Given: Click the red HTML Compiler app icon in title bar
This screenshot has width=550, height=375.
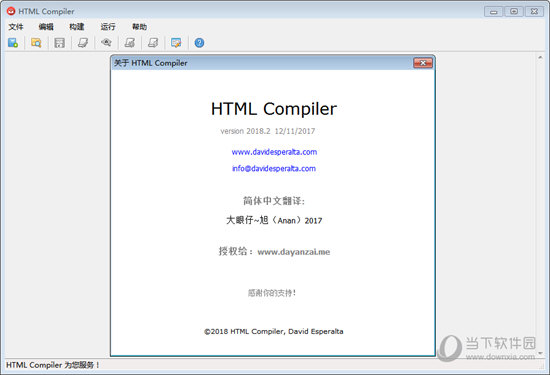Looking at the screenshot, I should click(x=11, y=11).
